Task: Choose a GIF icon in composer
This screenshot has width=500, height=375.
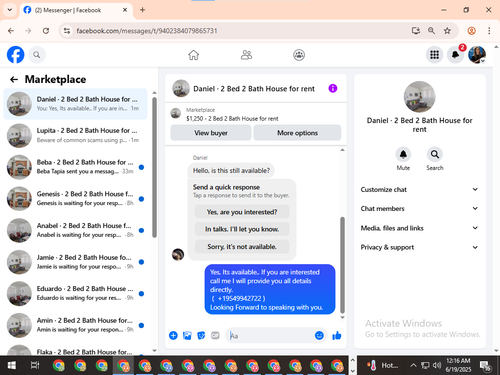Action: coord(215,335)
